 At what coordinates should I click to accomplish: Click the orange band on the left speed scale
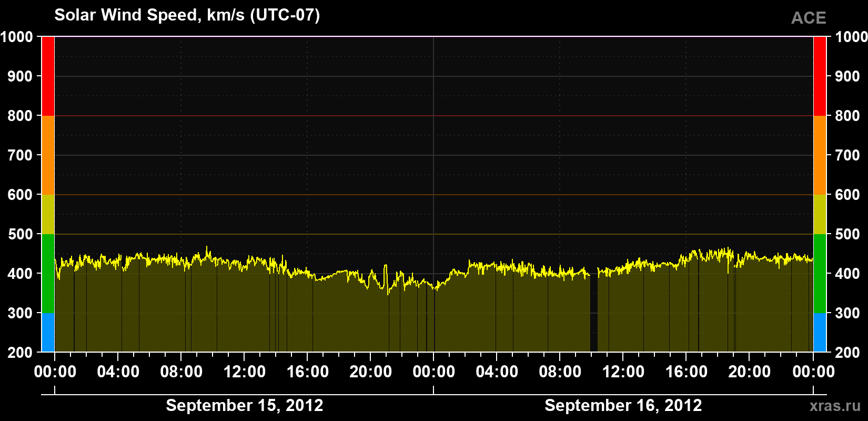point(48,155)
